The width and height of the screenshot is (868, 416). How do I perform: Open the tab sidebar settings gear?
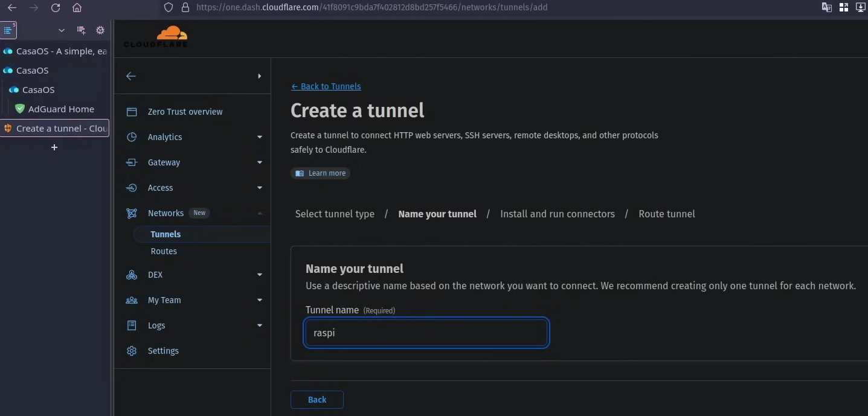(x=100, y=30)
